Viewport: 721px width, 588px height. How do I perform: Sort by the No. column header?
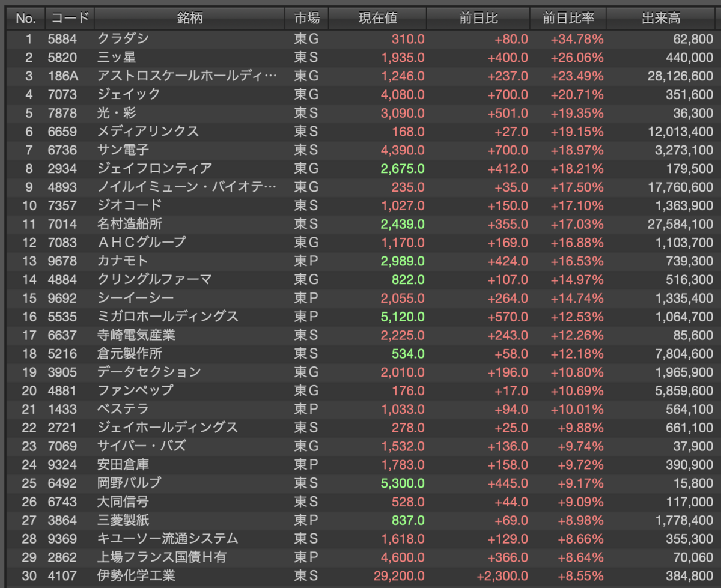[x=26, y=19]
